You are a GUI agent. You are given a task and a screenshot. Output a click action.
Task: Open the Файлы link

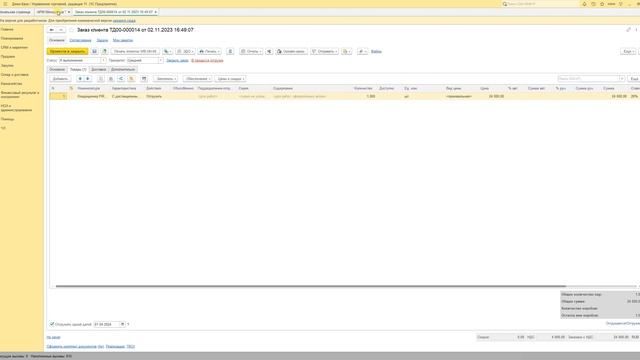376,51
